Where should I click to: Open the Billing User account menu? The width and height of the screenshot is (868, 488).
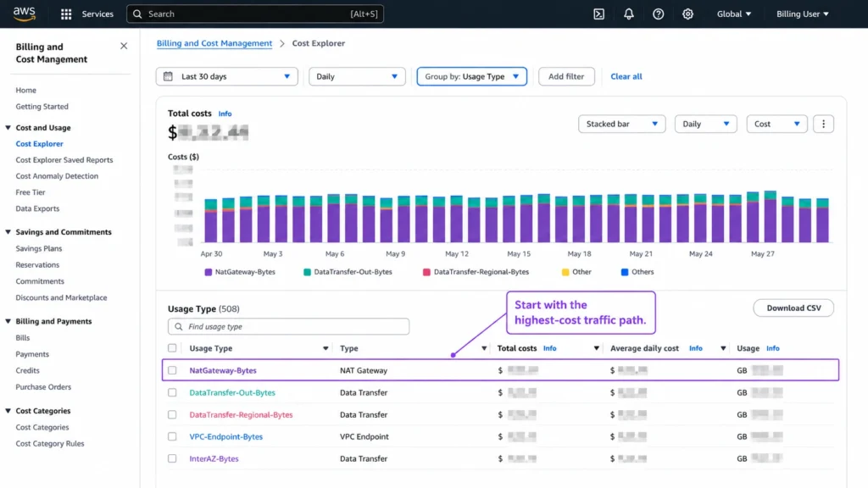tap(802, 14)
